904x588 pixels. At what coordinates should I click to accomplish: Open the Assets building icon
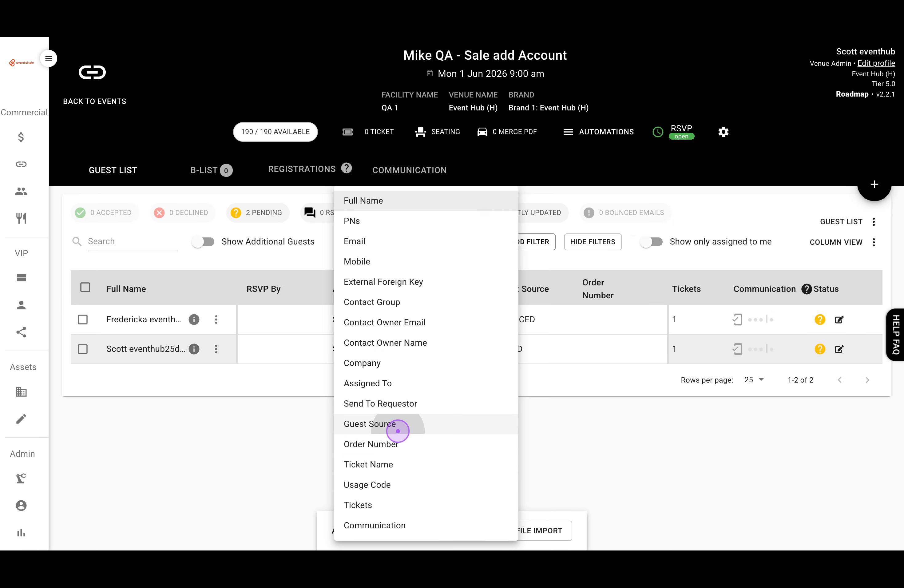coord(21,391)
